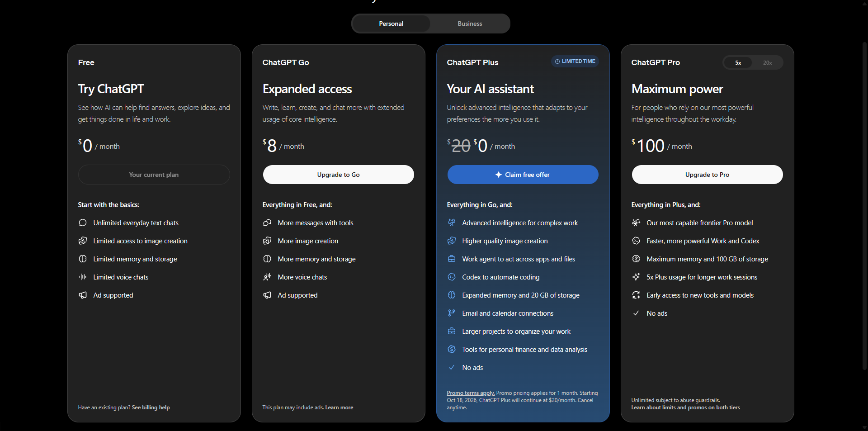Click the Everything in Plus, and heading

666,205
